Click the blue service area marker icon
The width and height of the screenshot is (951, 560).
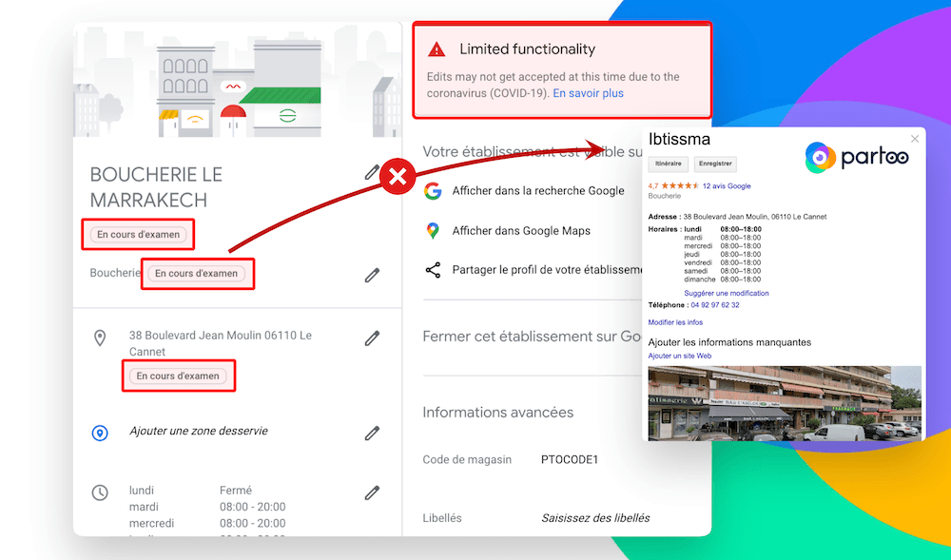point(100,433)
